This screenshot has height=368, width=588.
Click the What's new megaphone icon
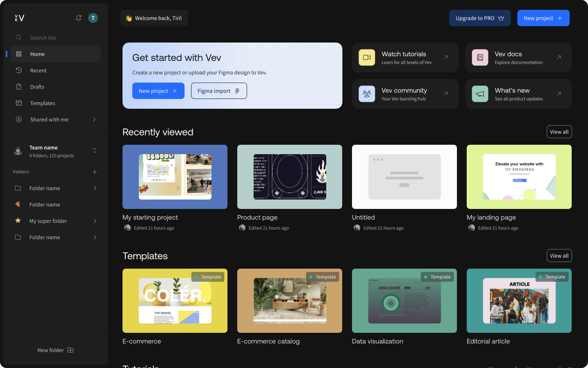(480, 94)
